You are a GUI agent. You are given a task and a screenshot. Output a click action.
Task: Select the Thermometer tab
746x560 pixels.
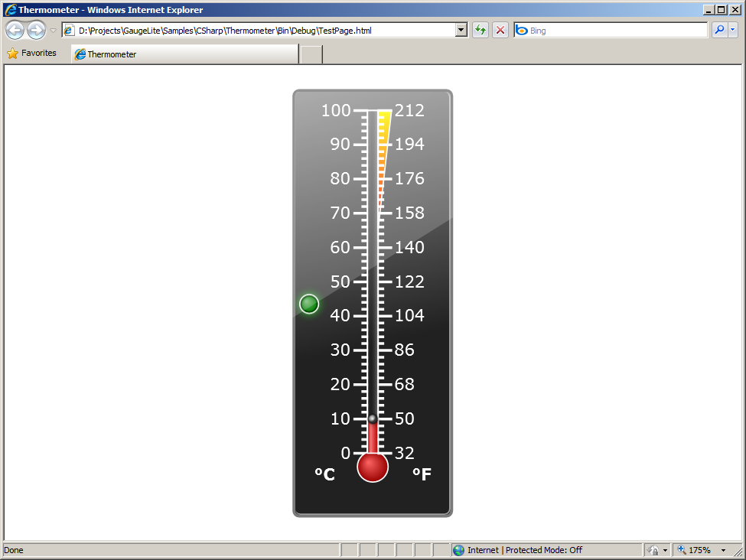coord(184,54)
